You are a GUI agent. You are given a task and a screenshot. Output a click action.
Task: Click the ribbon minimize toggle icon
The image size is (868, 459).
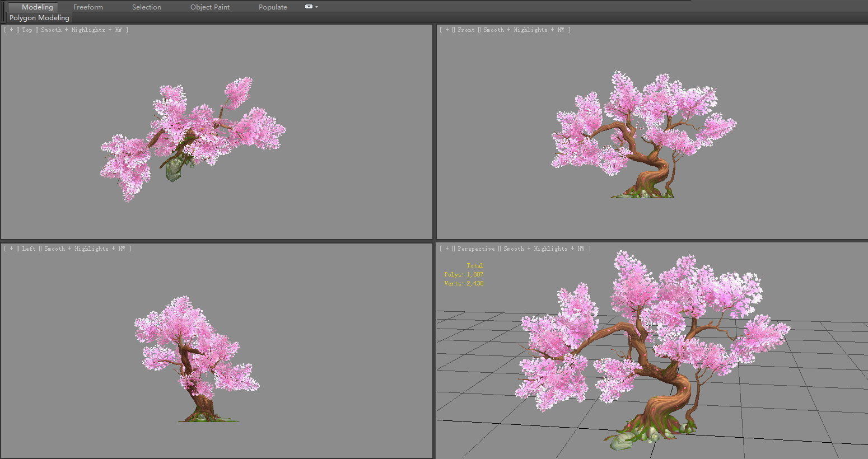(309, 7)
